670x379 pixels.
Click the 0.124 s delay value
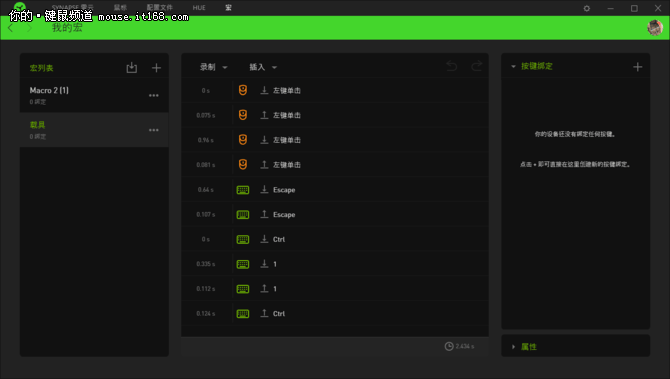pyautogui.click(x=206, y=314)
